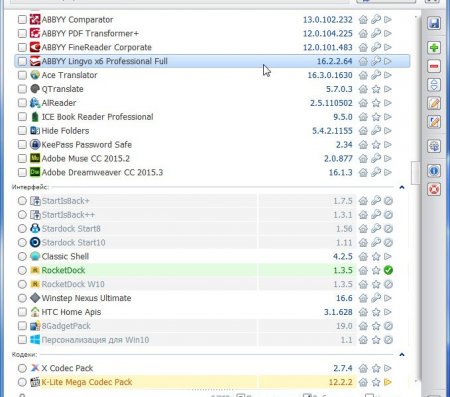Select Winstep Nexus Ultimate radio button

[22, 298]
